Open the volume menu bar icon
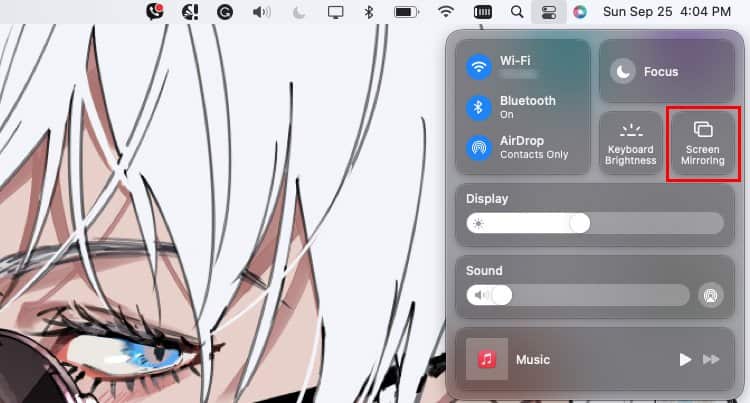The width and height of the screenshot is (750, 403). 261,12
